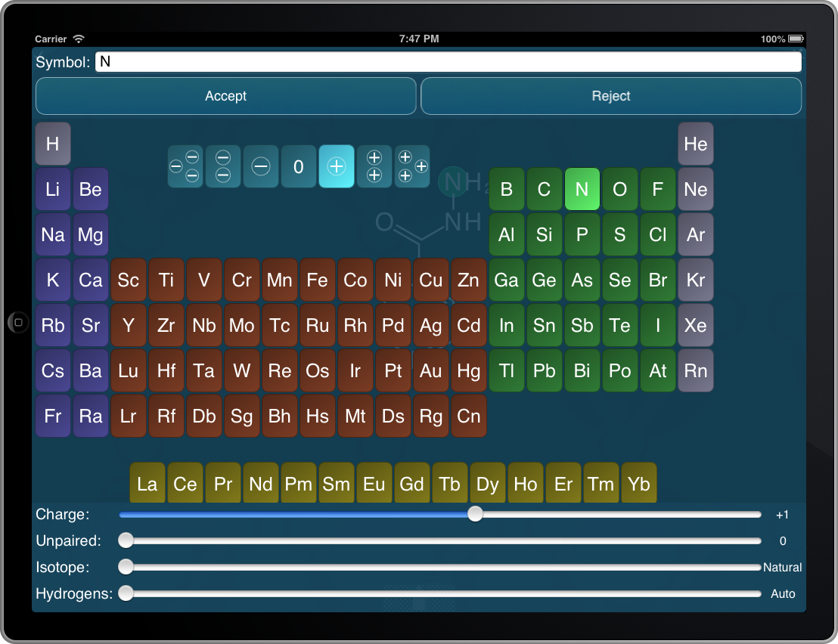The image size is (838, 644).
Task: Pick the triple plus charge icon
Action: click(x=412, y=166)
